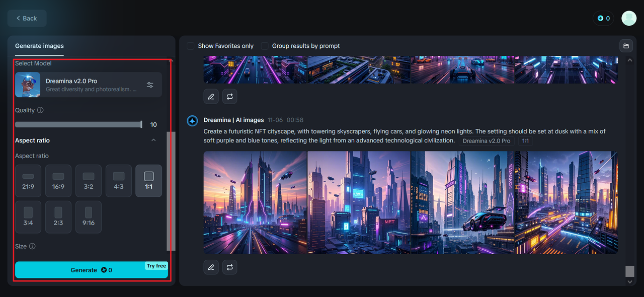644x297 pixels.
Task: Open model settings sliders icon
Action: [x=150, y=85]
